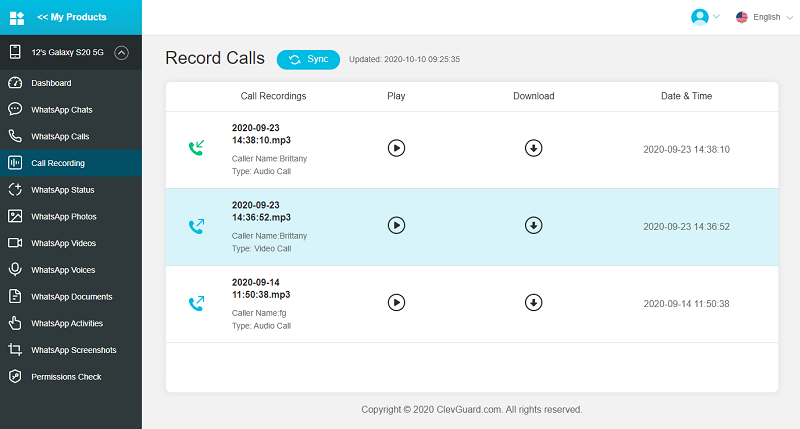Click the WhatsApp Status icon
The image size is (800, 429).
15,189
